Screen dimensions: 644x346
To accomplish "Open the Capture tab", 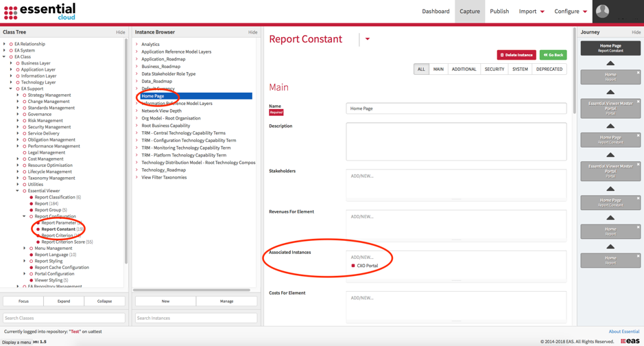I will click(469, 12).
